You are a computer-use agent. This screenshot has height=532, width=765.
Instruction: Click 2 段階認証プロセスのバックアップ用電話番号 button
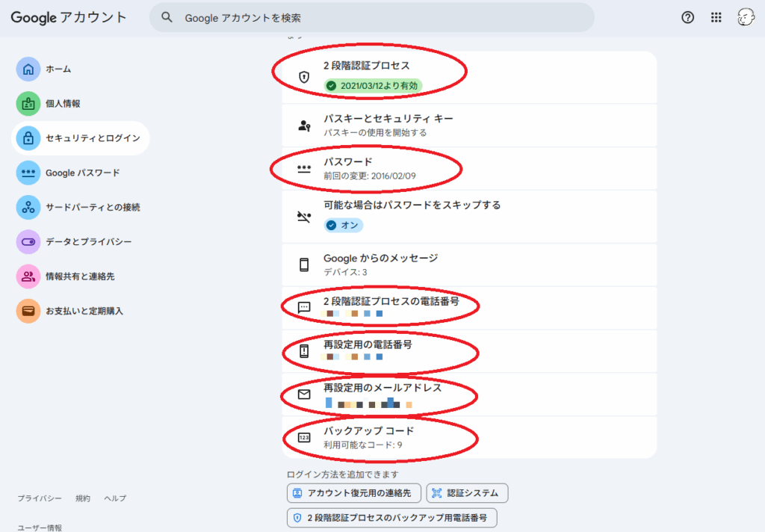point(391,518)
